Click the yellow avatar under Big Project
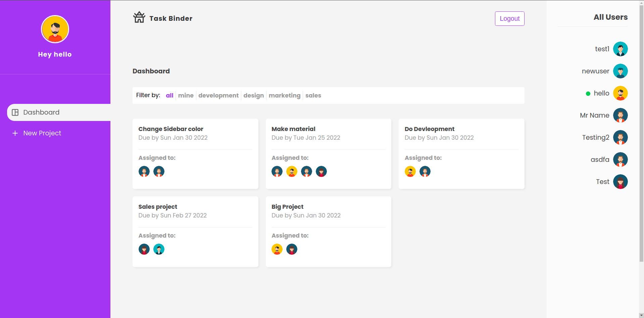Image resolution: width=644 pixels, height=318 pixels. [277, 249]
